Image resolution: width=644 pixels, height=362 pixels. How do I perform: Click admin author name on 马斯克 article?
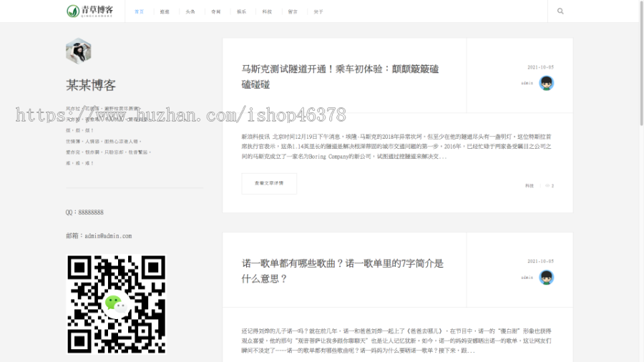pyautogui.click(x=527, y=83)
